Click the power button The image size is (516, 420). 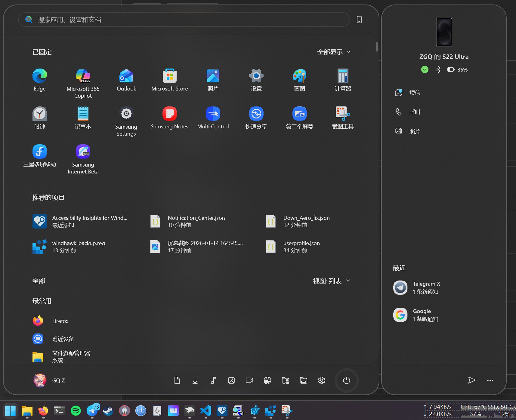(x=347, y=380)
